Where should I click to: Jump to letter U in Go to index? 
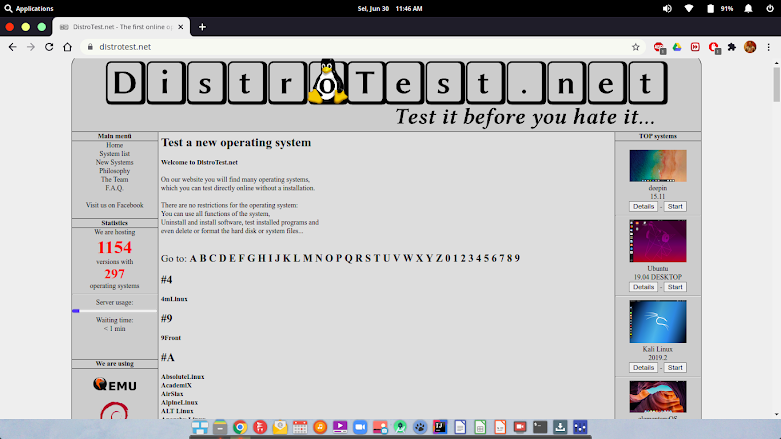coord(387,258)
